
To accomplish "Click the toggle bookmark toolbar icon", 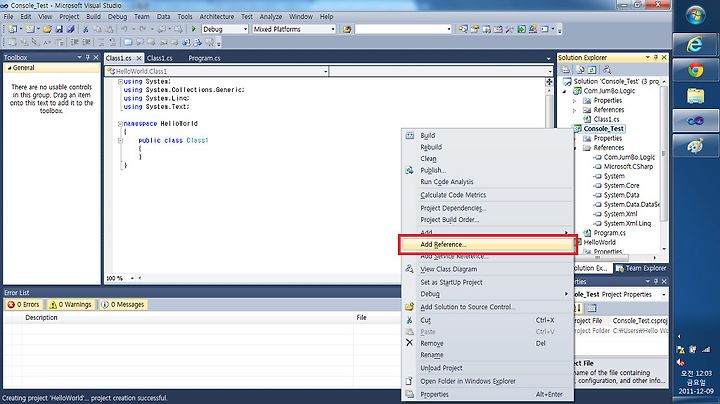I will click(x=128, y=42).
